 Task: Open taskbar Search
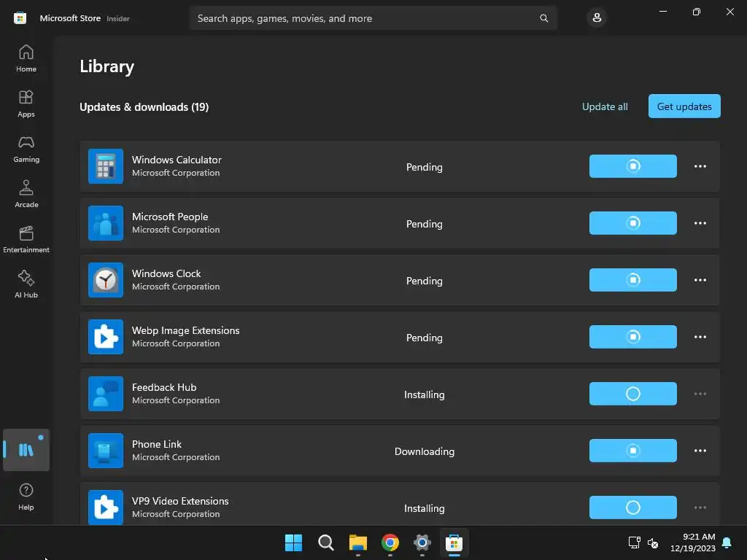(x=326, y=542)
